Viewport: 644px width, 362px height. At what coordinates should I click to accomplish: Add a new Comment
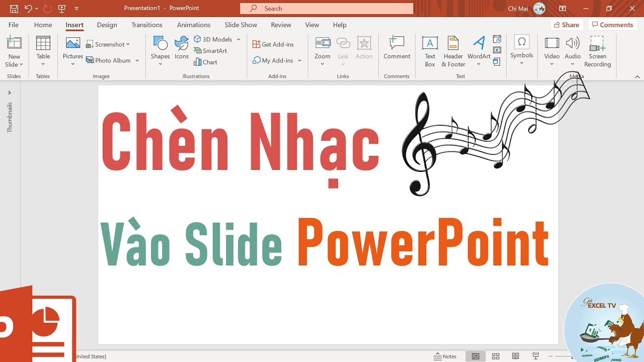tap(397, 48)
